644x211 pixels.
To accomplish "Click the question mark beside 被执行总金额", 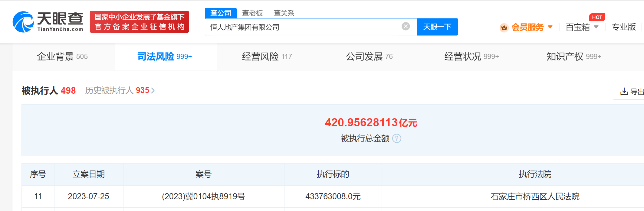I will [397, 138].
